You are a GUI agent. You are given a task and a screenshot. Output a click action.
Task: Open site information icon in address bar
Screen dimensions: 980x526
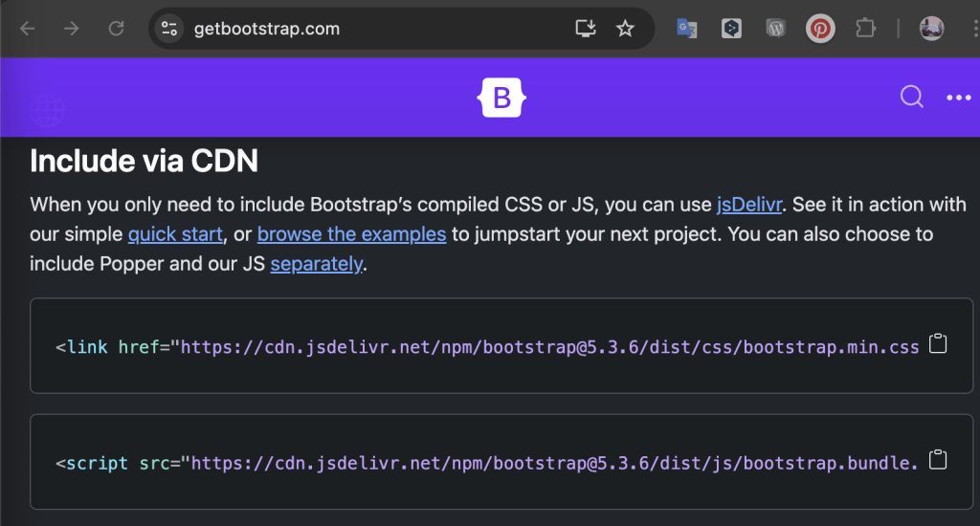click(x=169, y=29)
